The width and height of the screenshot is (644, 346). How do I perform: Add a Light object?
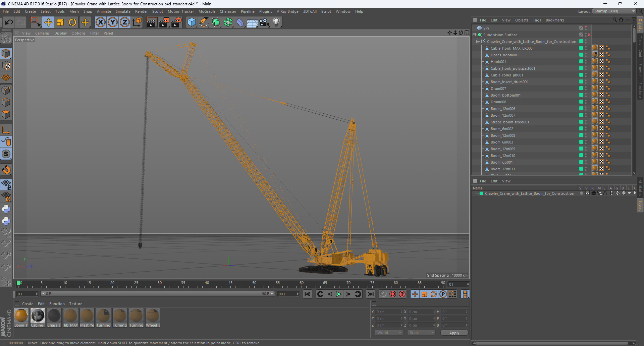276,22
